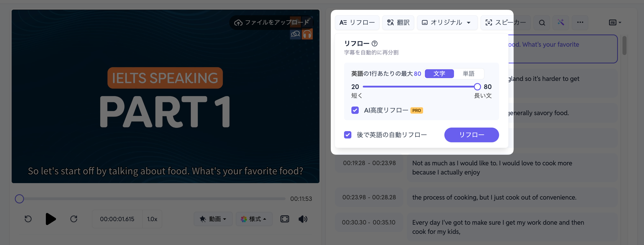Select subtitle 'the process of cooking'
644x245 pixels.
click(512, 197)
